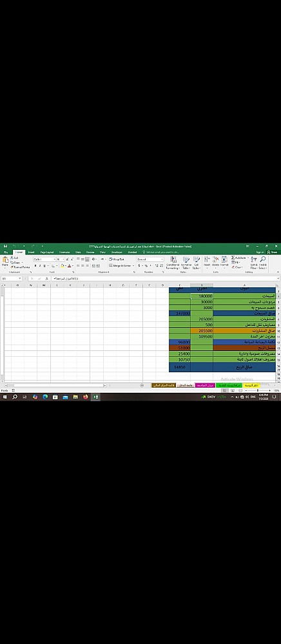Click the Insert cells icon
The width and height of the screenshot is (281, 644).
click(x=207, y=261)
